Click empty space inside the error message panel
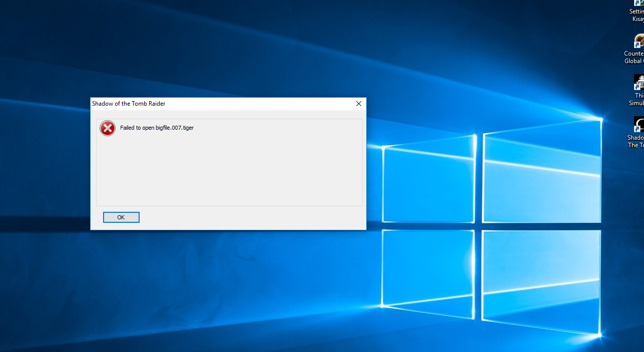Screen dimensions: 644x352 [229, 170]
